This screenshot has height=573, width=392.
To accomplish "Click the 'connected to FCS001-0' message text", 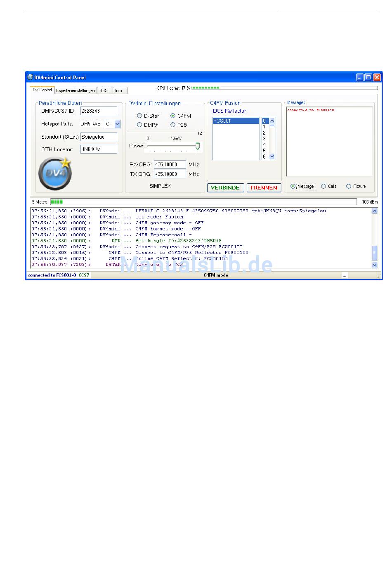I will 311,110.
